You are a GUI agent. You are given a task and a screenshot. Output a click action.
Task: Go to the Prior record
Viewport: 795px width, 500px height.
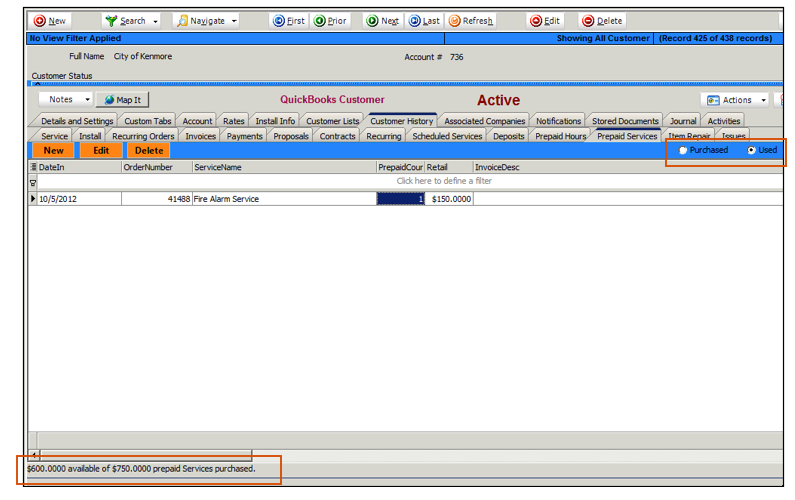[x=320, y=20]
